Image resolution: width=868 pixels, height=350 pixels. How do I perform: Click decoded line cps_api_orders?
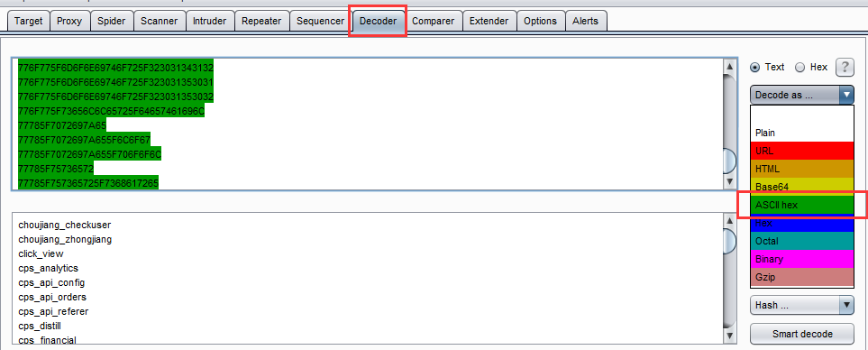point(52,297)
